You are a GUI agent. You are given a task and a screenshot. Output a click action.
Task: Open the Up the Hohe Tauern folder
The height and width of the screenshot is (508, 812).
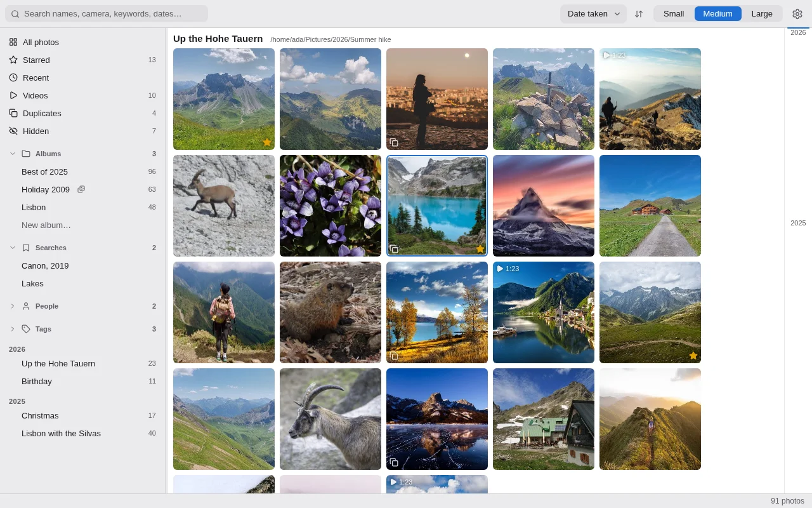(x=82, y=363)
